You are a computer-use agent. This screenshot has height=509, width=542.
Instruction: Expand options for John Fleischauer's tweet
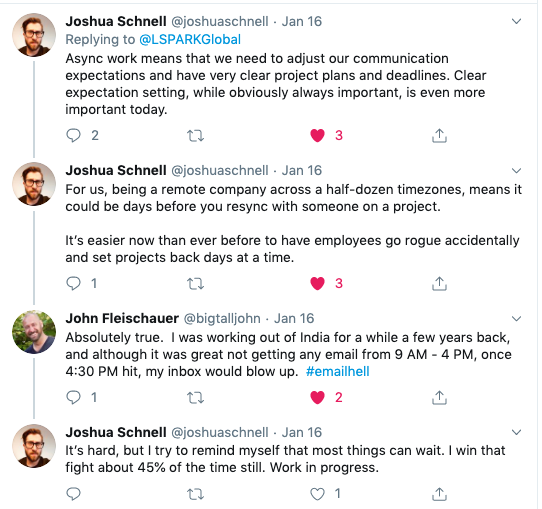(x=516, y=319)
